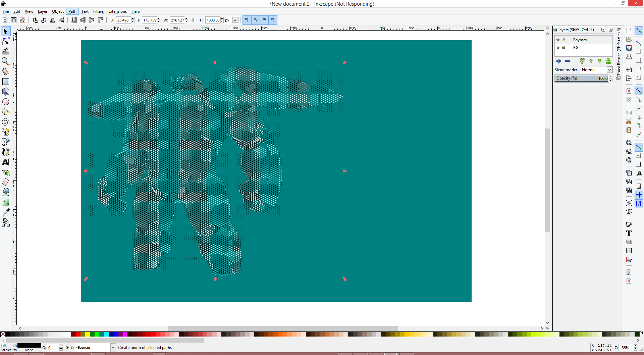The height and width of the screenshot is (355, 644).
Task: Select the Gradient tool
Action: pyautogui.click(x=6, y=202)
